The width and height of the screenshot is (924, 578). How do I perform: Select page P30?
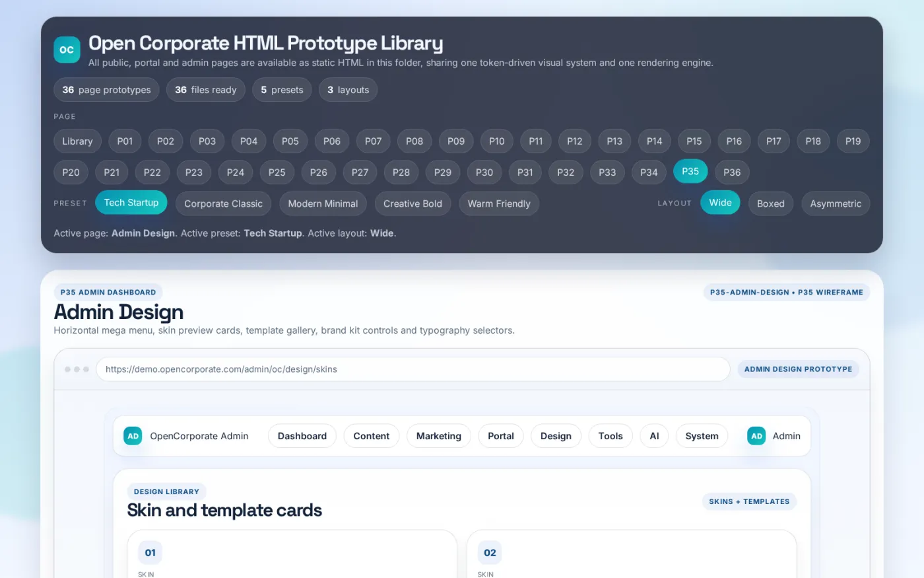[484, 172]
